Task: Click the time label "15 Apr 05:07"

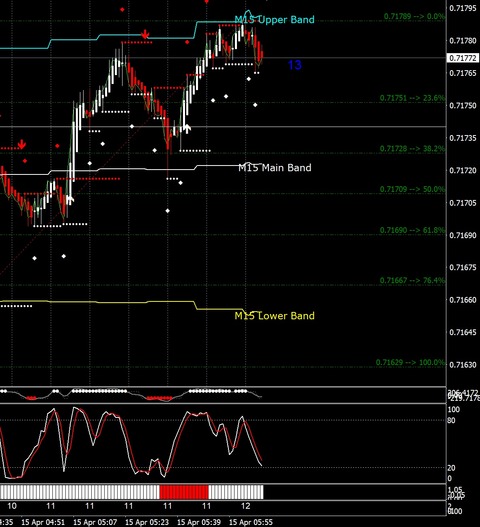Action: (x=95, y=522)
